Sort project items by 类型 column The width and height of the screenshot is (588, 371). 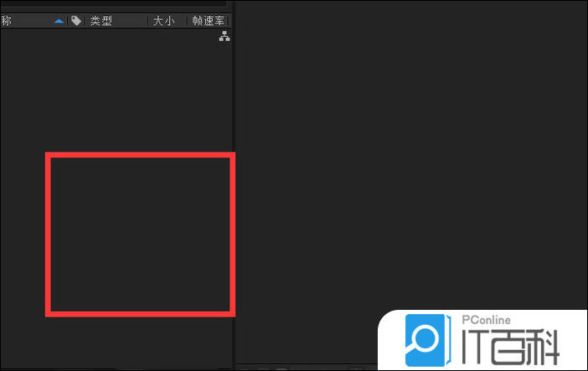coord(101,21)
